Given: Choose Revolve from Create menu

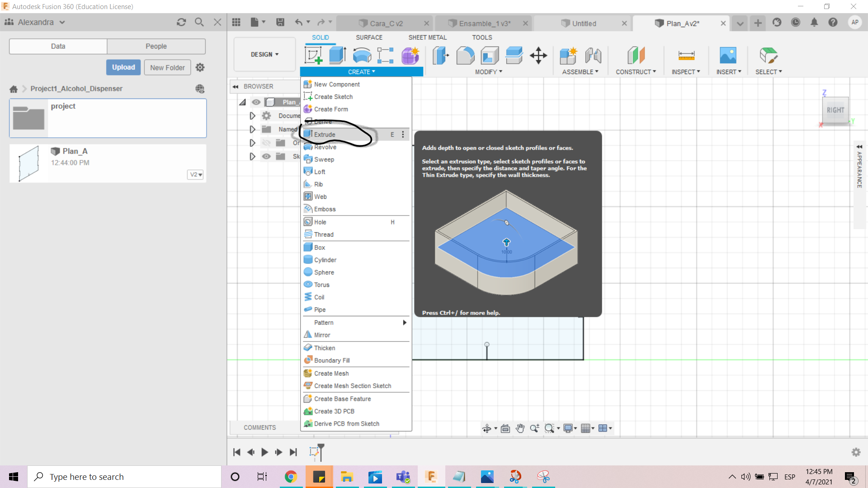Looking at the screenshot, I should [325, 147].
